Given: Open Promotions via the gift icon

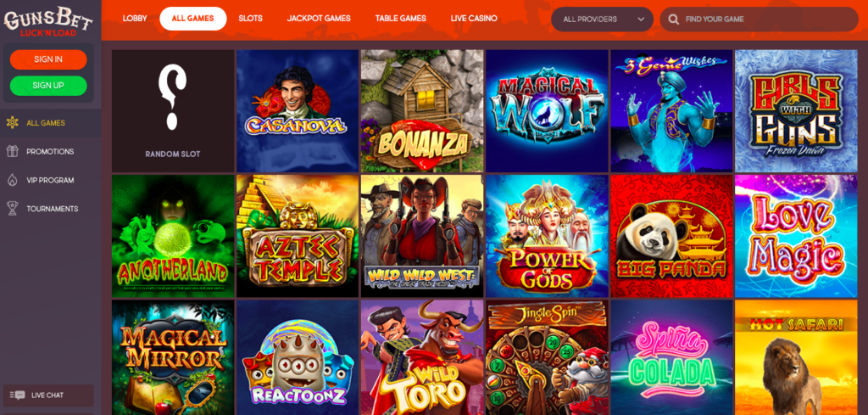Looking at the screenshot, I should coord(12,151).
